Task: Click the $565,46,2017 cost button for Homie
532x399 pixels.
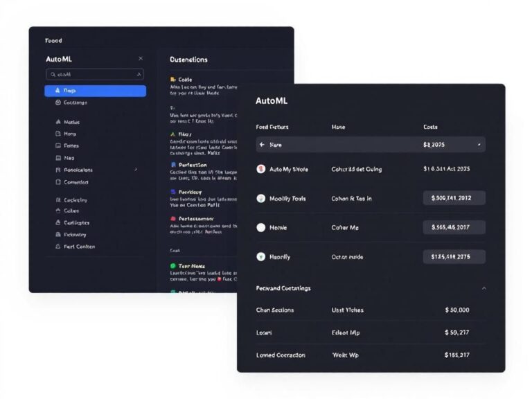Action: [x=454, y=227]
